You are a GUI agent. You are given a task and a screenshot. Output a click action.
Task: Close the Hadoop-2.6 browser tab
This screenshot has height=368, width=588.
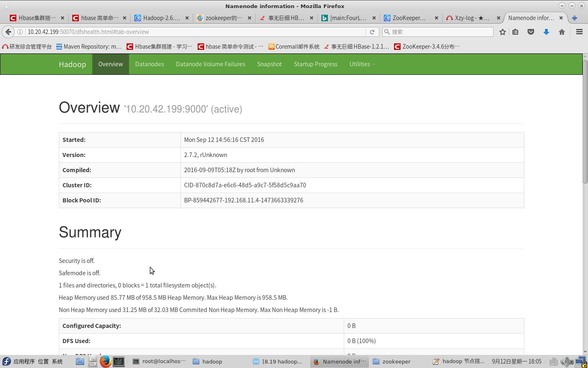click(x=187, y=18)
